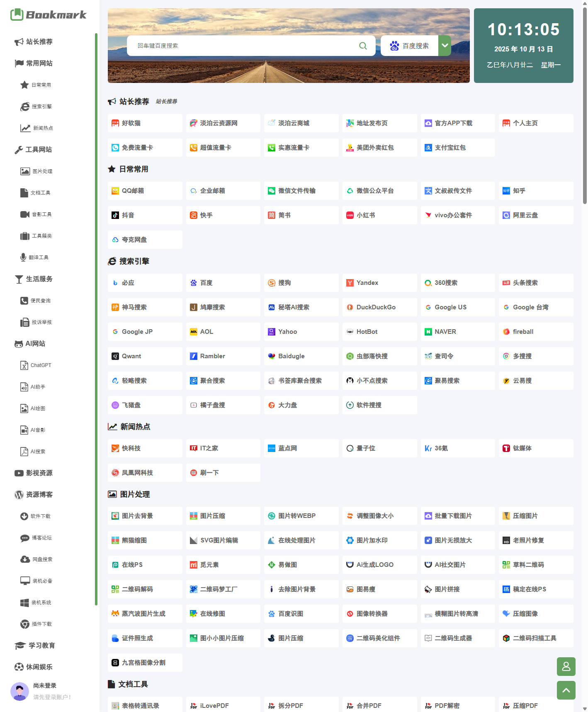
Task: Click the user avatar 尚未登录
Action: (19, 691)
